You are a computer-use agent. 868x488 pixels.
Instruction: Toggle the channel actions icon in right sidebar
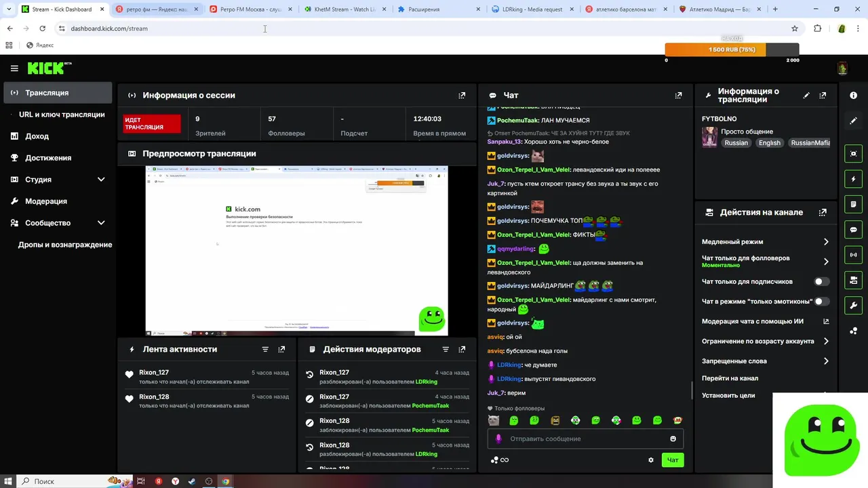[x=853, y=280]
